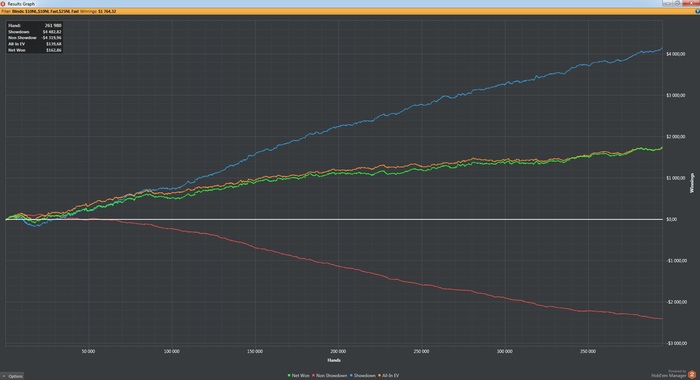Click the 300 000 hands axis label
The height and width of the screenshot is (380, 700).
pyautogui.click(x=504, y=351)
